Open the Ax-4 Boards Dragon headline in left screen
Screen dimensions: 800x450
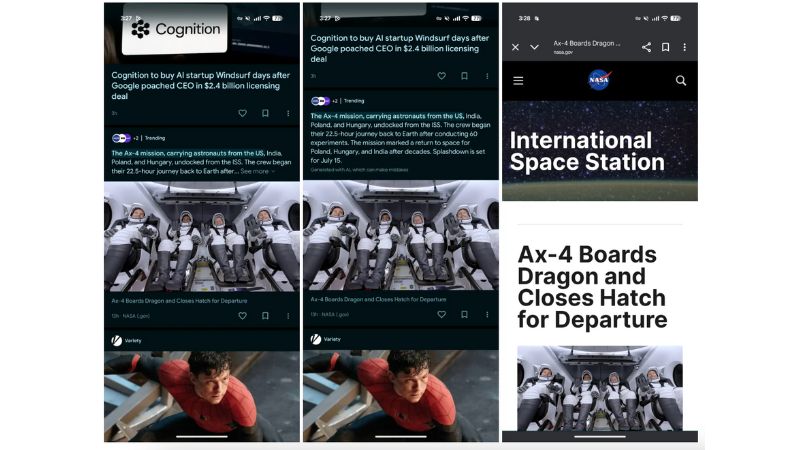(x=180, y=300)
